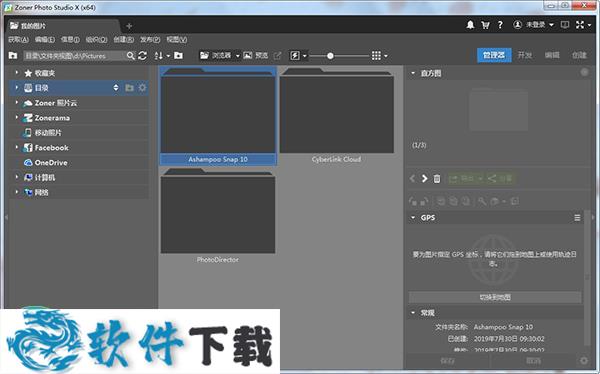Click the refresh arrows icon

coord(142,56)
